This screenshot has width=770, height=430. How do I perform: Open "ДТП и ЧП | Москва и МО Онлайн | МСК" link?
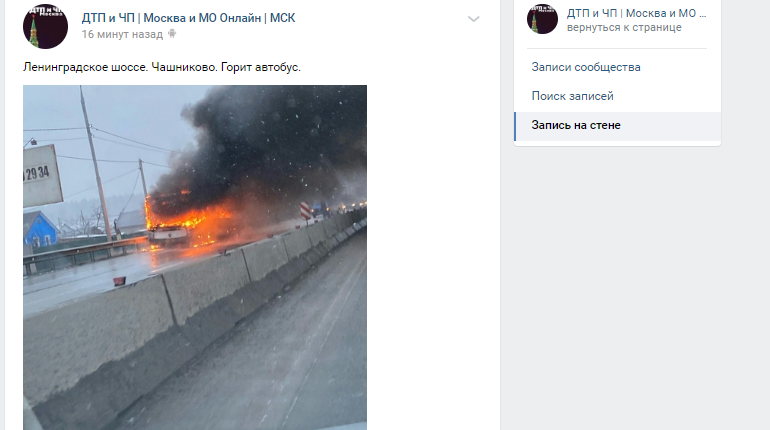[189, 18]
